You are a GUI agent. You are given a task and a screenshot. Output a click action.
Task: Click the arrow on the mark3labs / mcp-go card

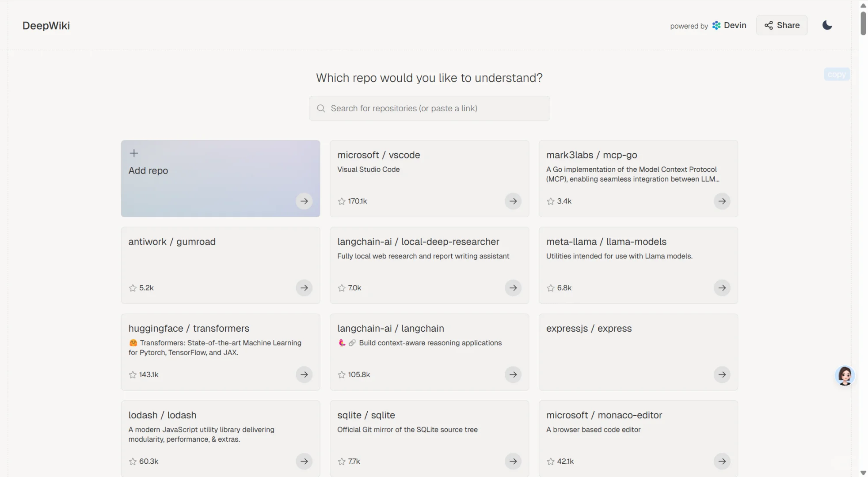(x=722, y=201)
